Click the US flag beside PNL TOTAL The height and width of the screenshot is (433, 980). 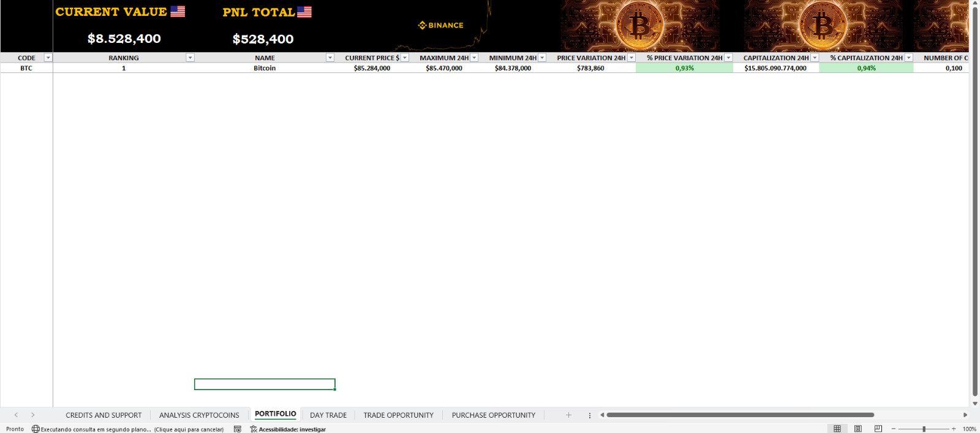(x=304, y=12)
